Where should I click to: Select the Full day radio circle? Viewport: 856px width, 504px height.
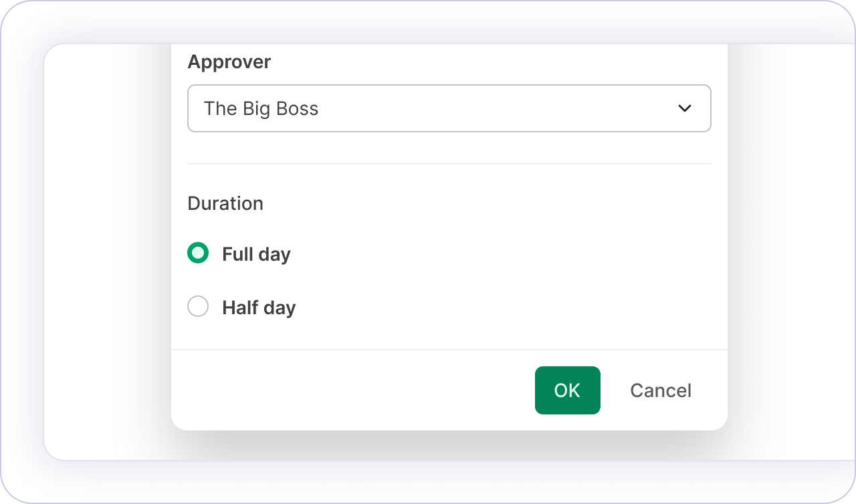point(198,253)
